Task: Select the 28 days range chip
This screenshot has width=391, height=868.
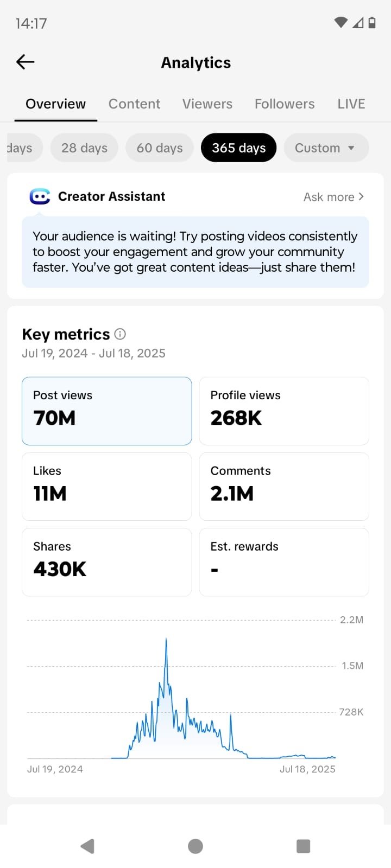Action: [84, 148]
